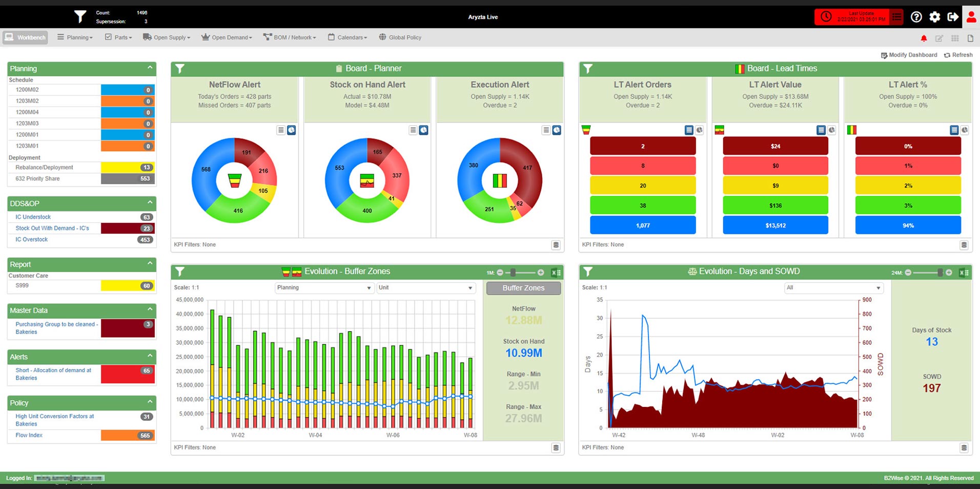The width and height of the screenshot is (980, 489).
Task: Click the Days and SOWD range slider handle
Action: (940, 273)
